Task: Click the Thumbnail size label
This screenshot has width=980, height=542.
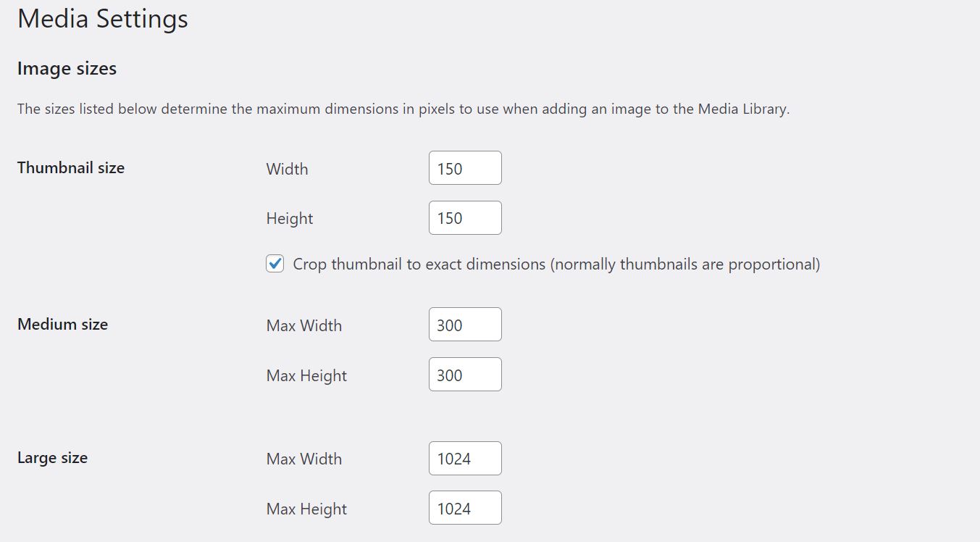Action: pyautogui.click(x=70, y=167)
